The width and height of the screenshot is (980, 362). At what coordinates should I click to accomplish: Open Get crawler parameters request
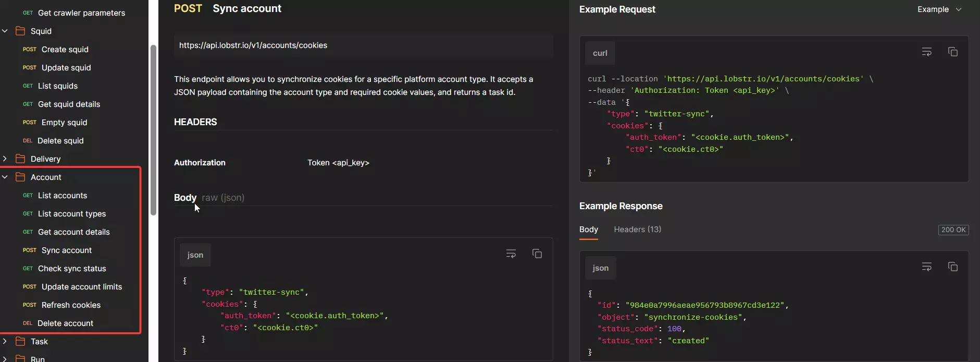[x=74, y=13]
